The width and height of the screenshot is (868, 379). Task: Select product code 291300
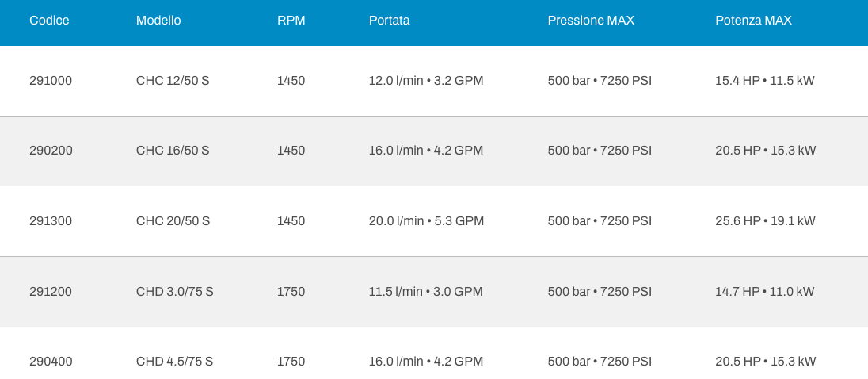(51, 221)
